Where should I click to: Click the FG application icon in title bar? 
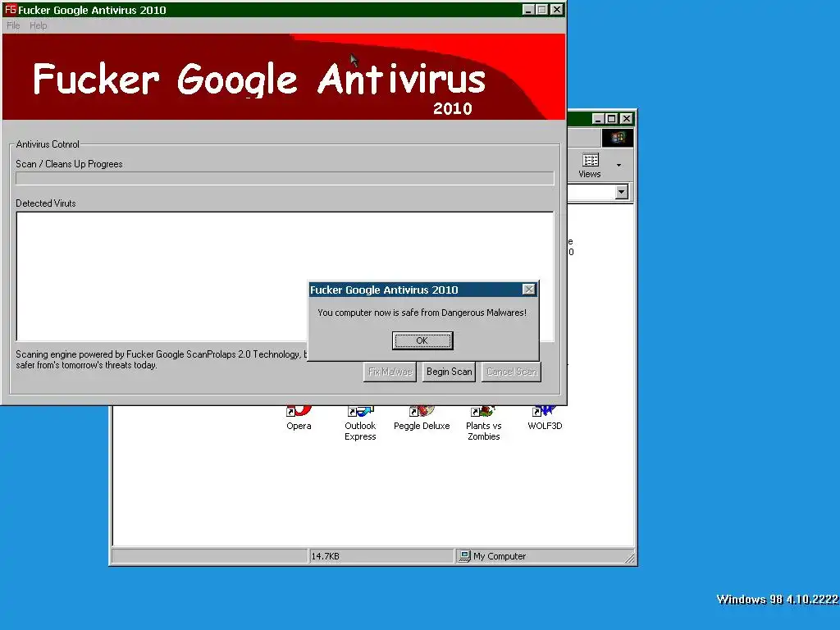point(10,10)
